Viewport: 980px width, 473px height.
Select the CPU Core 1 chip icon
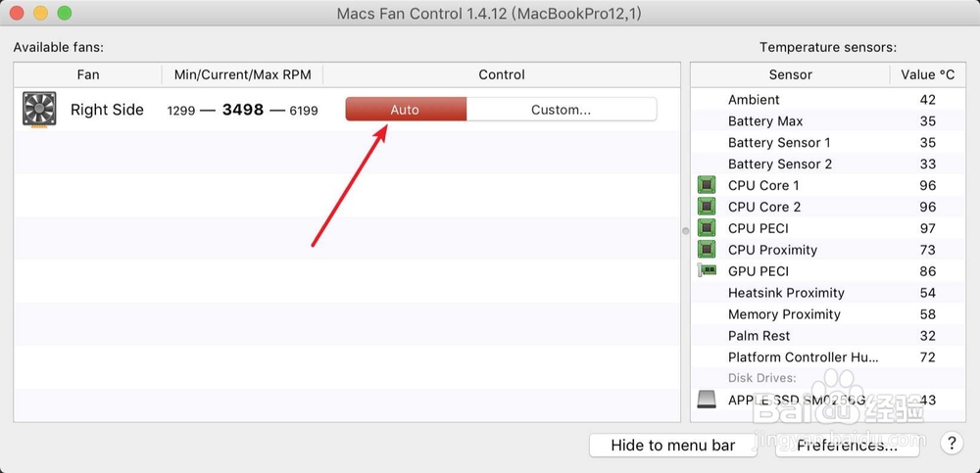click(707, 185)
